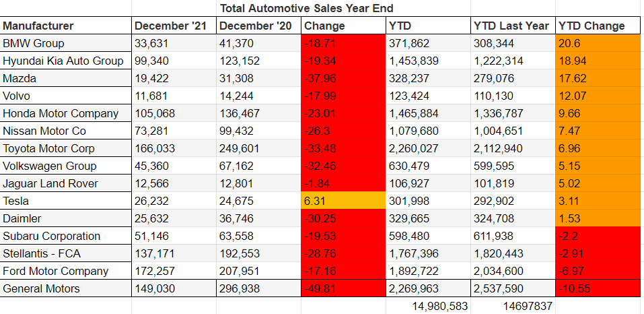Select the Hyundai Kia Auto Group cell
This screenshot has width=644, height=314.
point(65,61)
